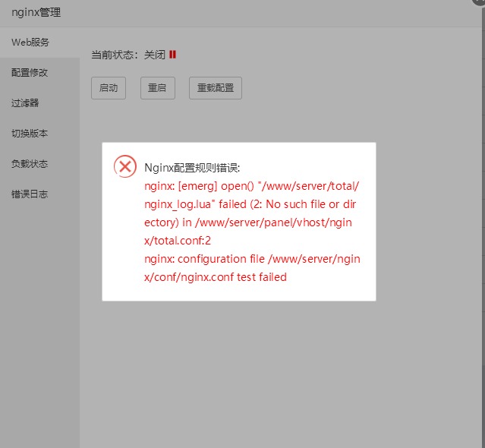Click the nginx管理 window title
Screen dimensions: 485x448
tap(36, 13)
